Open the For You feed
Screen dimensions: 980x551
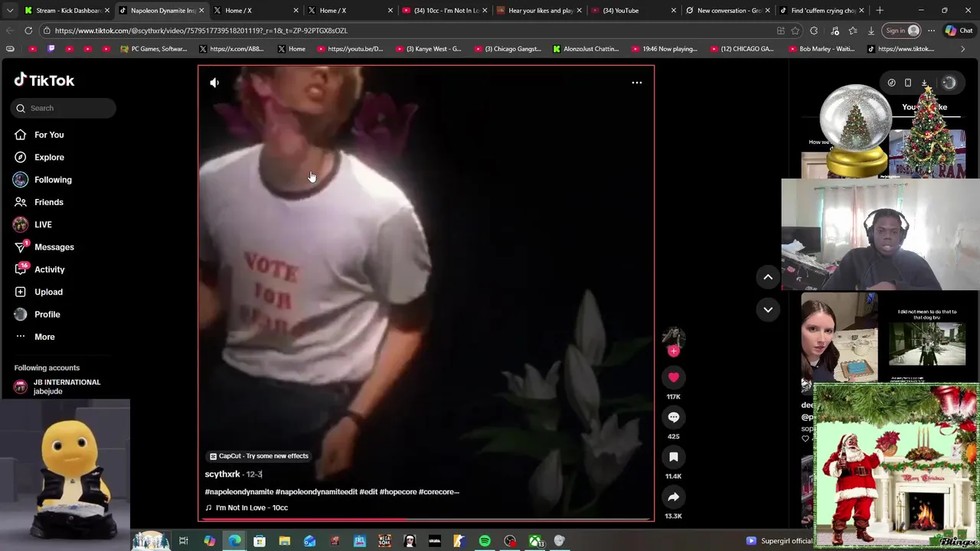pyautogui.click(x=38, y=135)
